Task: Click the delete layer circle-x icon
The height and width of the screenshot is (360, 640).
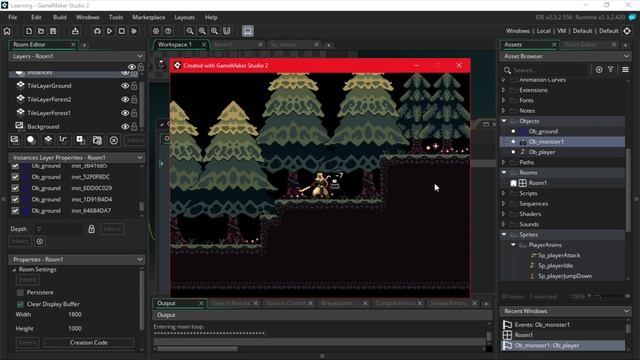Action: click(x=113, y=140)
